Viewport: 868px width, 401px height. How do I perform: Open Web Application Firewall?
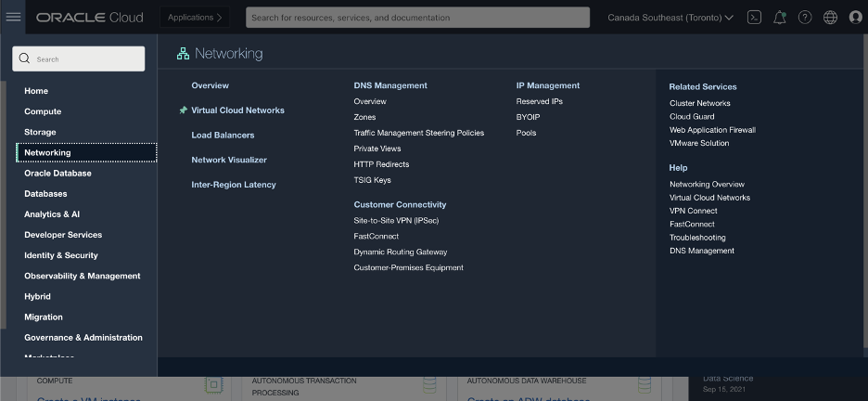point(712,130)
